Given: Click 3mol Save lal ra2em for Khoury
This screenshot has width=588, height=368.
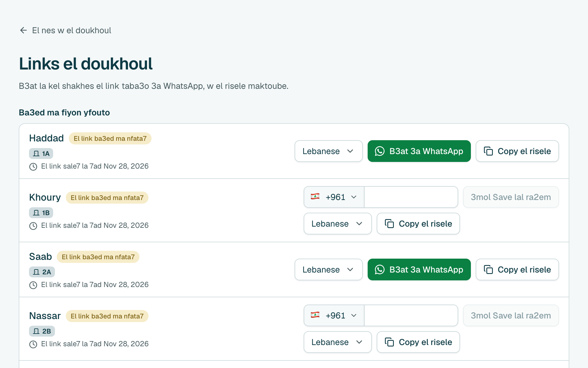Looking at the screenshot, I should [x=511, y=197].
